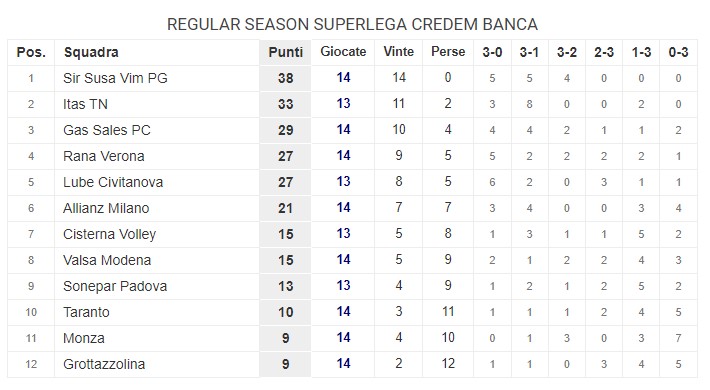Image resolution: width=710 pixels, height=390 pixels.
Task: Click Giocate value 14 for Sir Susa
Action: [x=343, y=77]
